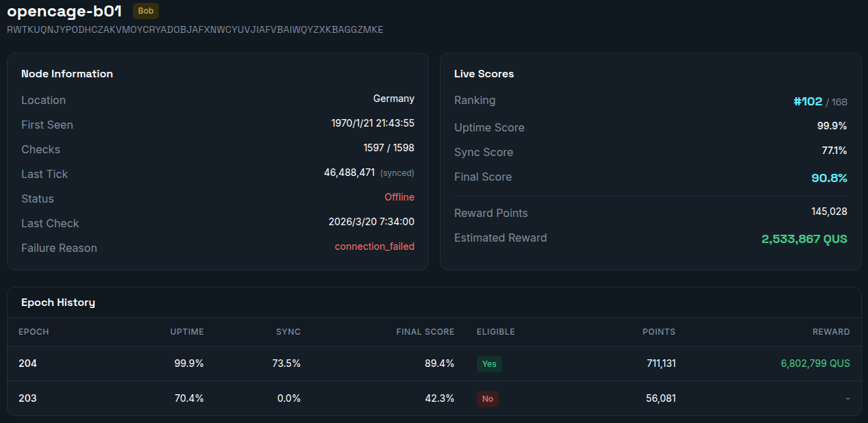Sort by the POINTS column header

tap(658, 332)
